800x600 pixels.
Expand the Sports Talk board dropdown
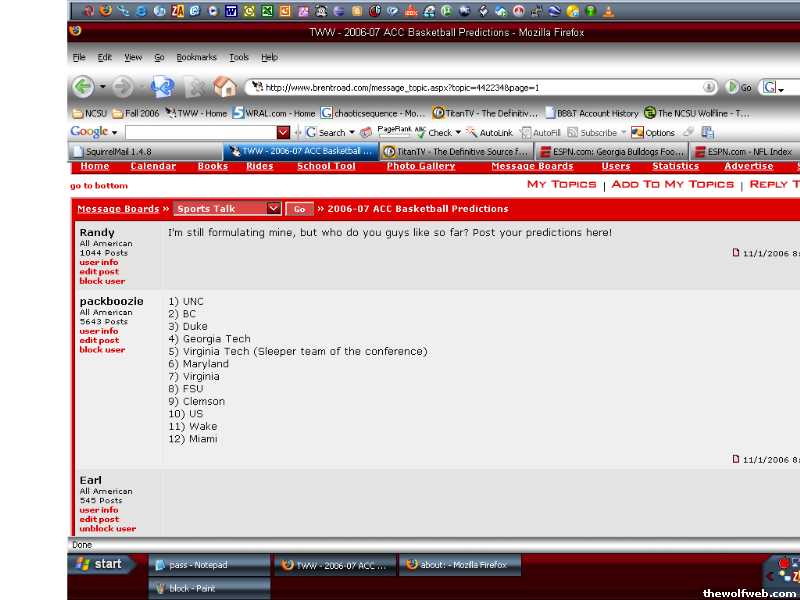tap(274, 209)
